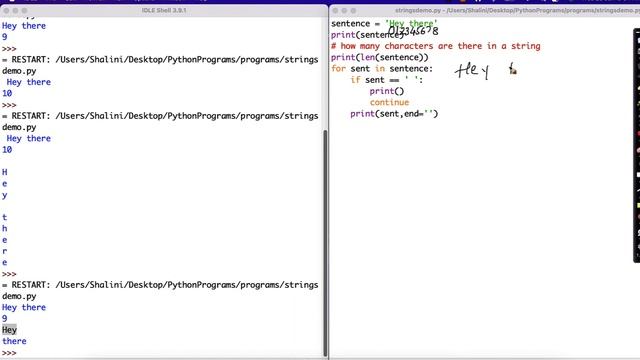Close the IDLE Shell window
Viewport: 640px width, 360px height.
tap(6, 11)
